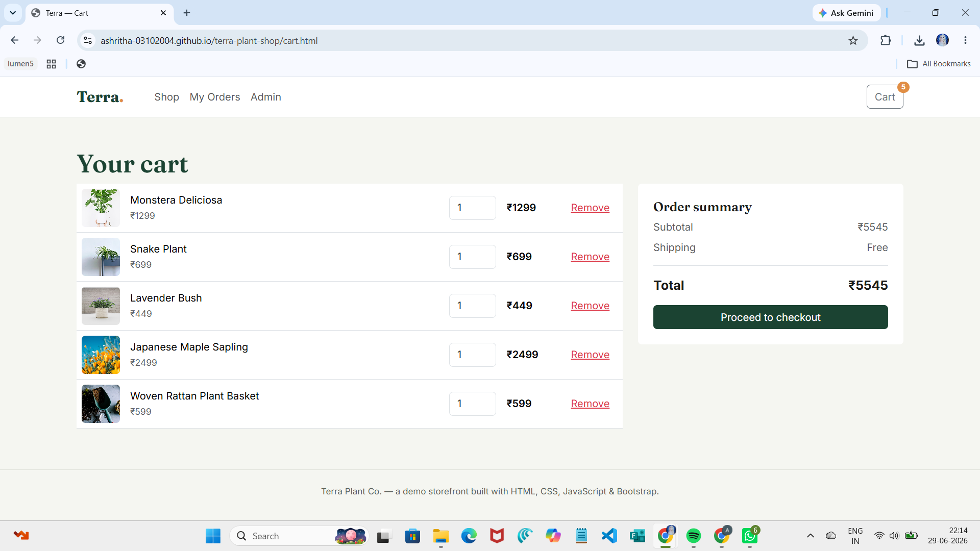Remove Monstera Deliciosa from the cart
This screenshot has width=980, height=551.
(590, 208)
